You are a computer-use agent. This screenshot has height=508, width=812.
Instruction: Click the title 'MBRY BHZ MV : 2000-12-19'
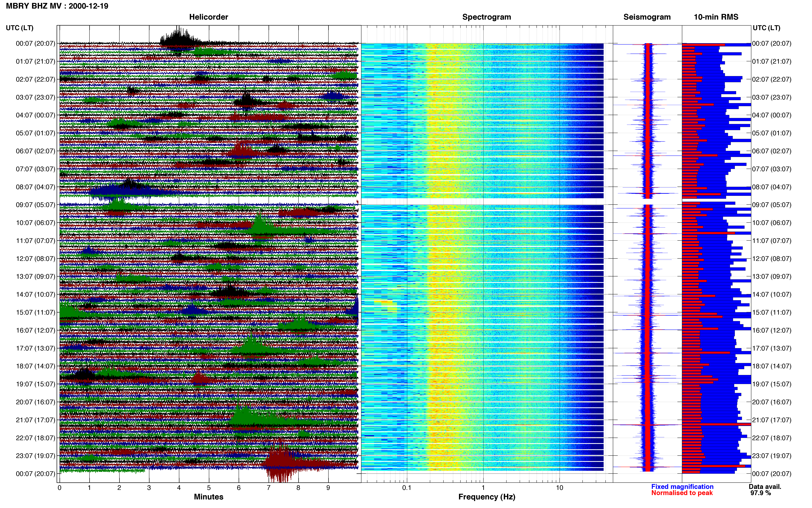[x=57, y=6]
